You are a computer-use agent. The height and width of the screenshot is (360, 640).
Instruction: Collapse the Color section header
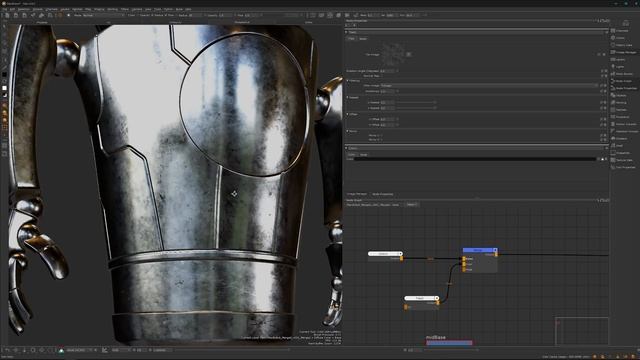tap(476, 148)
